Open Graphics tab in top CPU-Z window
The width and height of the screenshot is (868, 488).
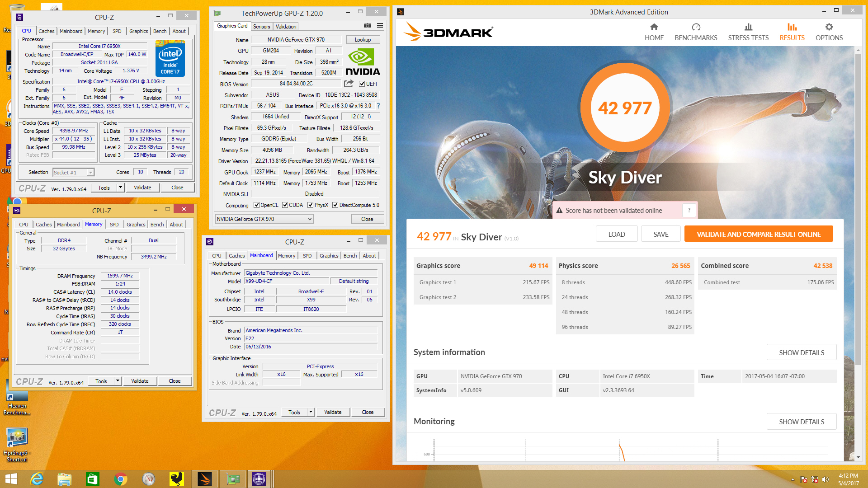(138, 31)
